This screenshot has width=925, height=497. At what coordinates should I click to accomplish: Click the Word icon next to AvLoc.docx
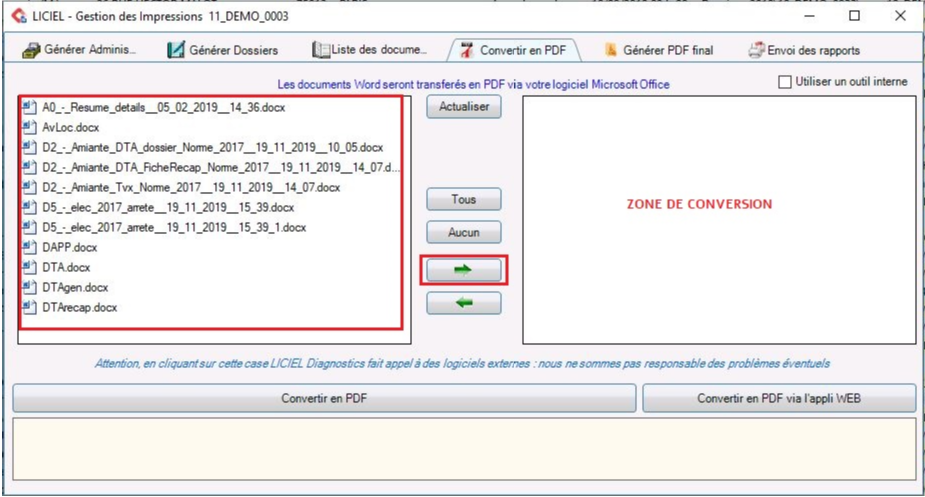(x=30, y=127)
